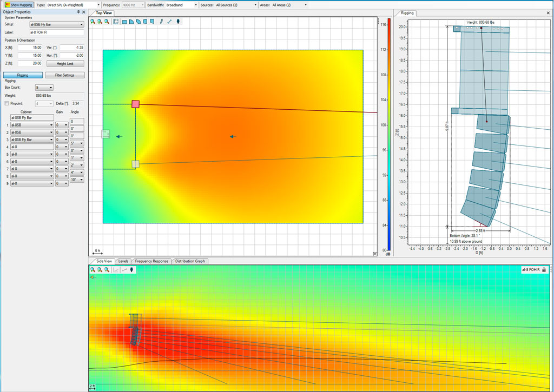Open the Areas All Areas dropdown

(x=289, y=5)
